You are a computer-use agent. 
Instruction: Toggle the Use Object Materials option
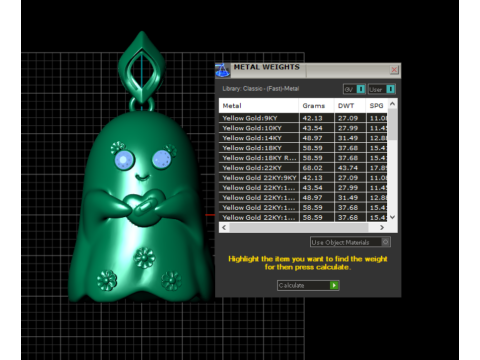350,242
